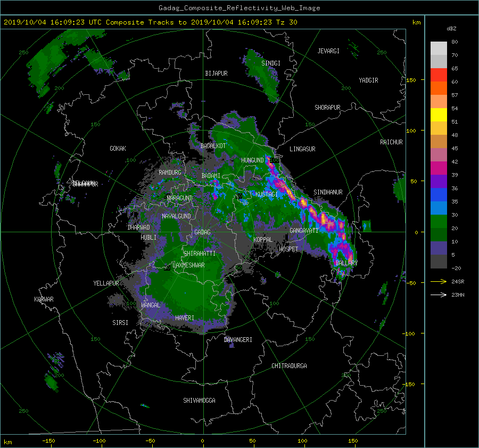
Task: Click the LINGASUR city label
Action: [302, 149]
